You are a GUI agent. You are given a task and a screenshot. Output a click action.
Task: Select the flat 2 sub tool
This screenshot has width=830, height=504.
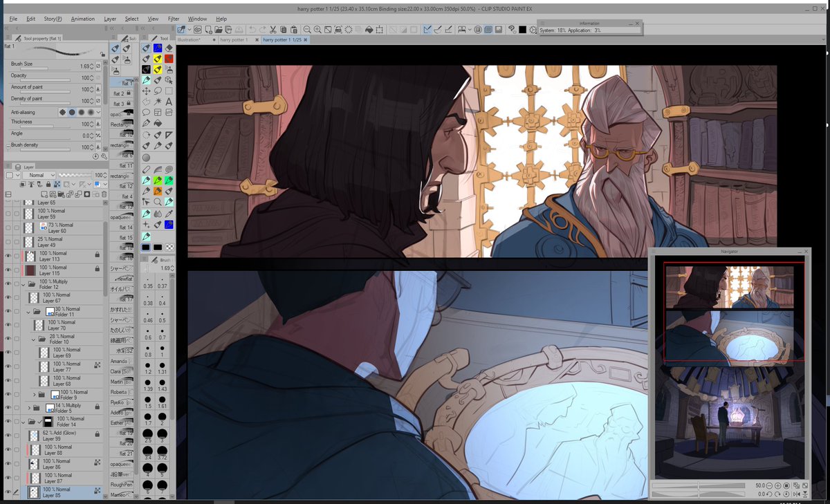point(121,93)
